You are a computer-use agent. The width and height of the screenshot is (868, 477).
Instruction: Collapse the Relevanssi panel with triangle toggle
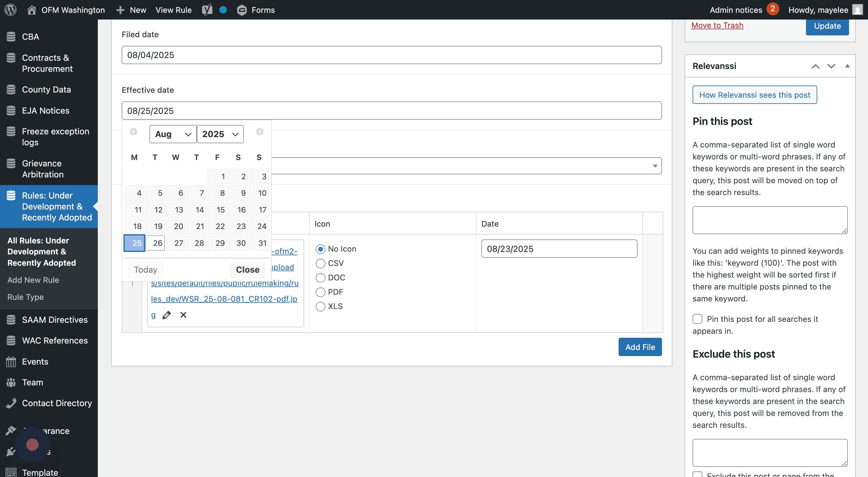coord(847,66)
